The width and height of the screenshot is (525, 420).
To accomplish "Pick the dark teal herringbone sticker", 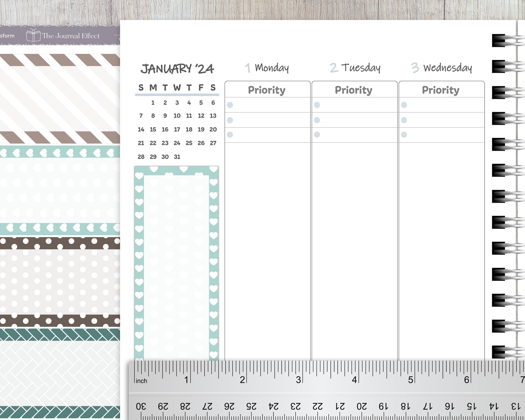I will coord(60,373).
